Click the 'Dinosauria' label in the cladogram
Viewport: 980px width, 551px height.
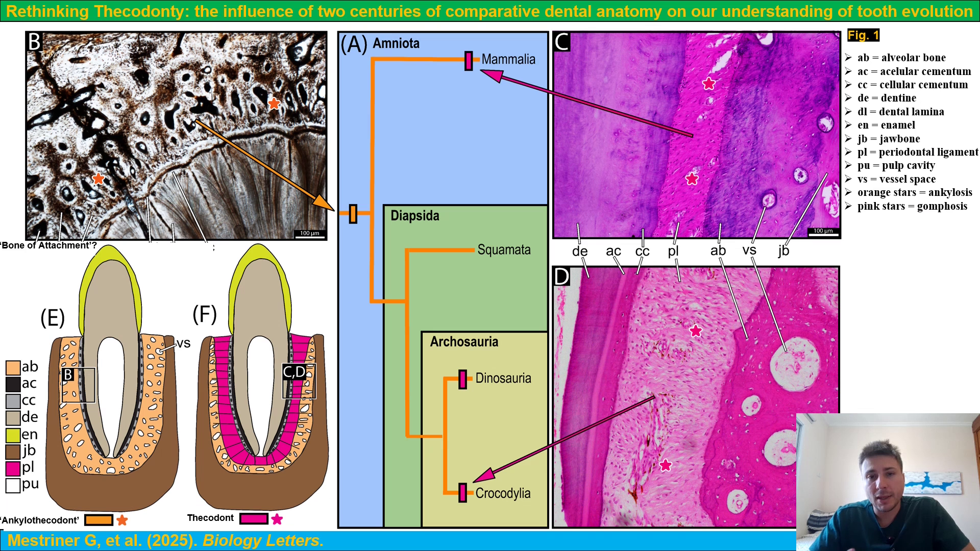(503, 379)
